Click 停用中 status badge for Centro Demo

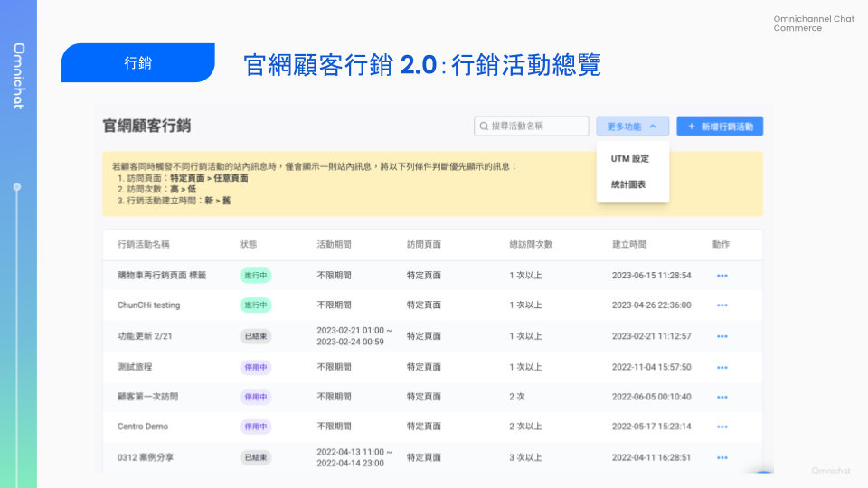click(x=256, y=427)
